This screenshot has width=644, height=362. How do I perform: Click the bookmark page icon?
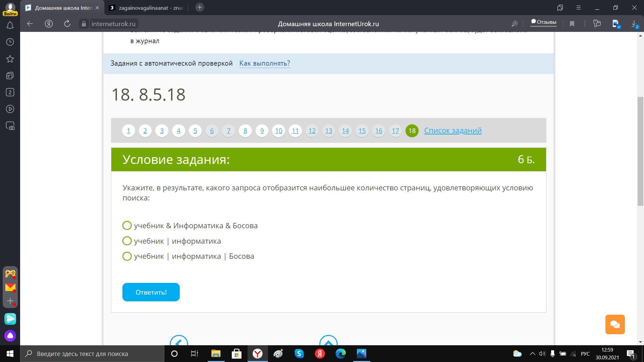[572, 23]
